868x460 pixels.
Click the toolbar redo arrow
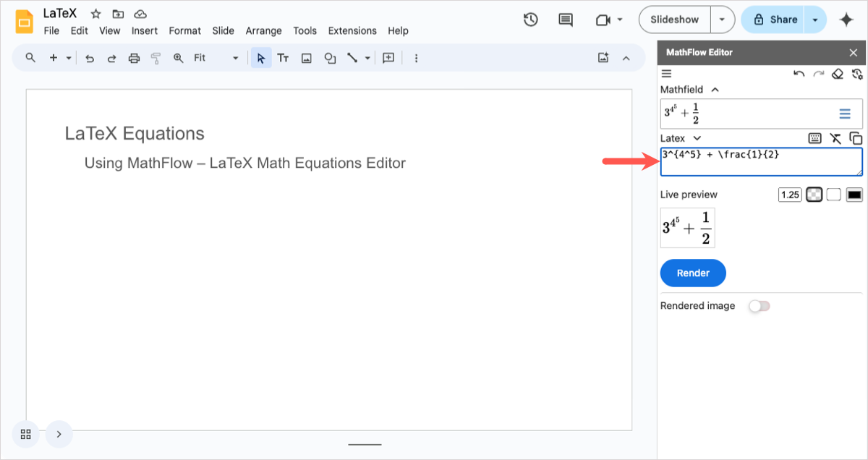click(111, 59)
